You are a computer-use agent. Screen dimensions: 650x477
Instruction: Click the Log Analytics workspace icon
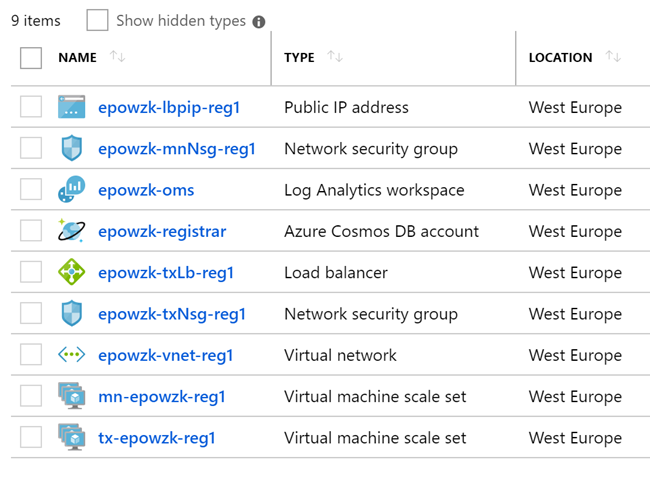pyautogui.click(x=72, y=189)
